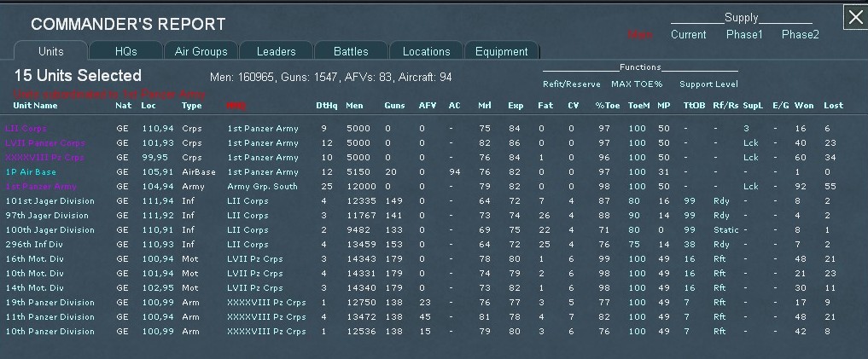This screenshot has width=868, height=359.
Task: Click the MAX TOE% function
Action: pos(638,84)
